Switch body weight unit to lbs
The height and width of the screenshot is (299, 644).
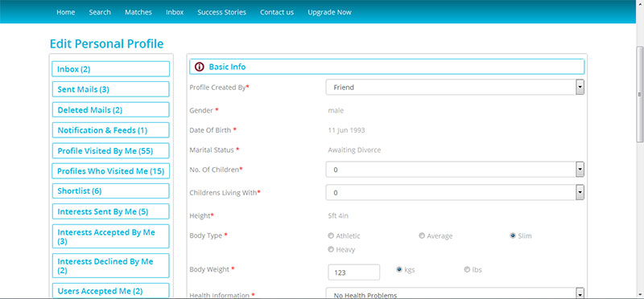pyautogui.click(x=467, y=269)
